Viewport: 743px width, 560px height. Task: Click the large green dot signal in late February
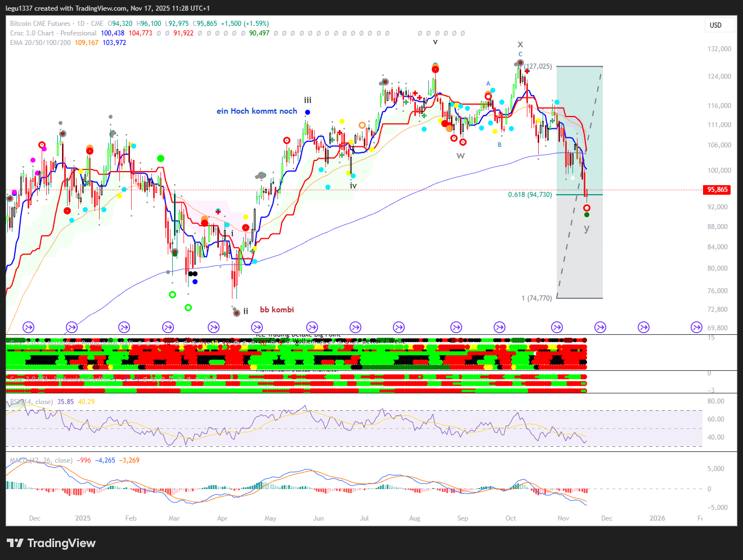[160, 159]
